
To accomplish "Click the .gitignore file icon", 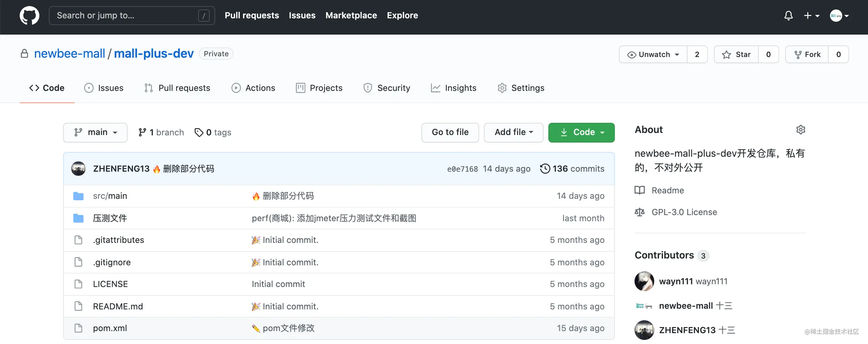I will pos(78,262).
